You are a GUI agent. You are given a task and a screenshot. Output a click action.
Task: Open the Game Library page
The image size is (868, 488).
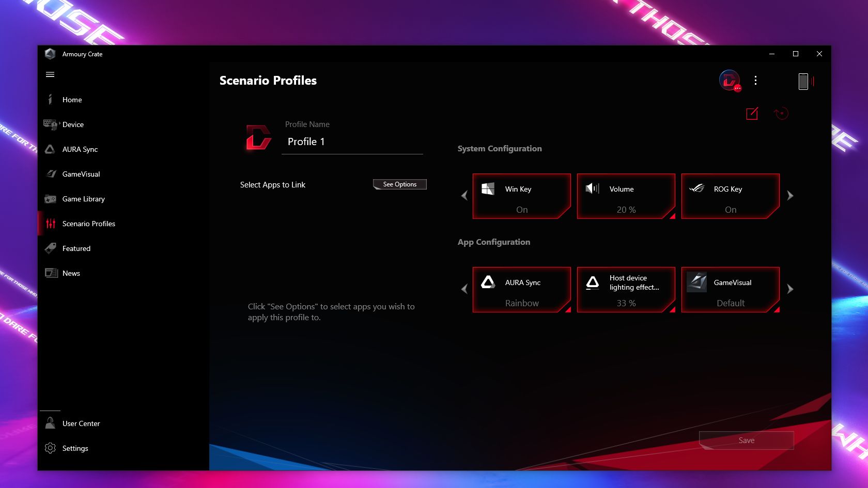(x=123, y=199)
